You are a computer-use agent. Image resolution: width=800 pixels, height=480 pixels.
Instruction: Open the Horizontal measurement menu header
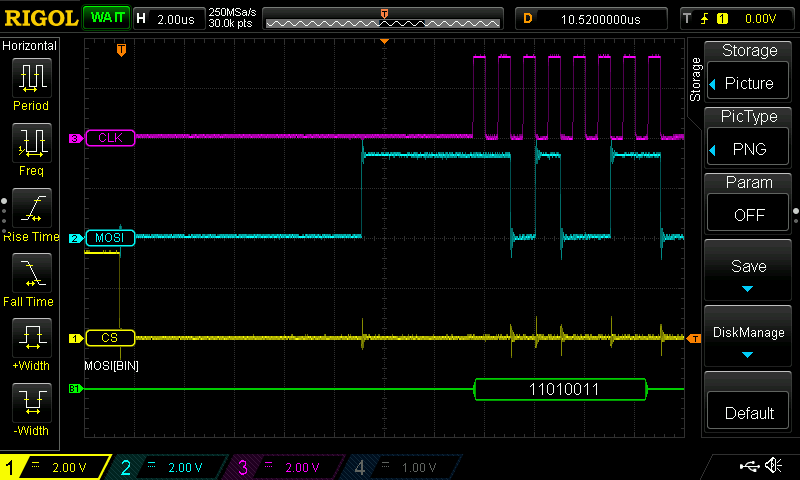point(30,46)
